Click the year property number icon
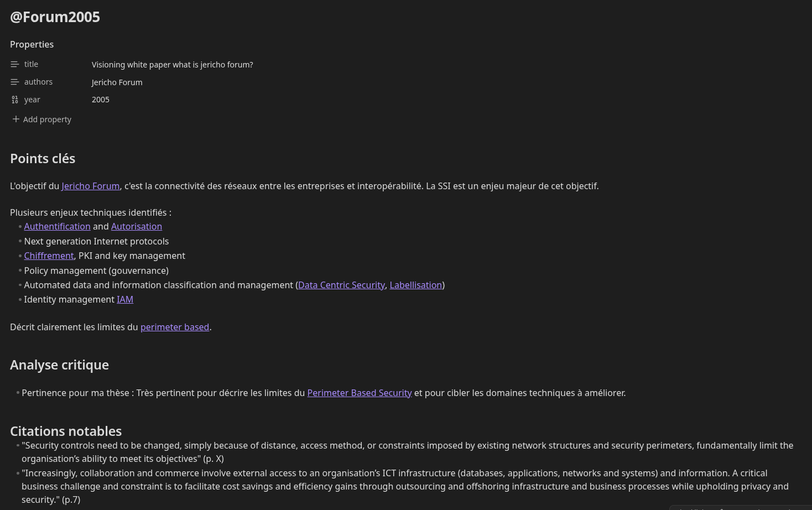This screenshot has height=510, width=812. click(15, 100)
